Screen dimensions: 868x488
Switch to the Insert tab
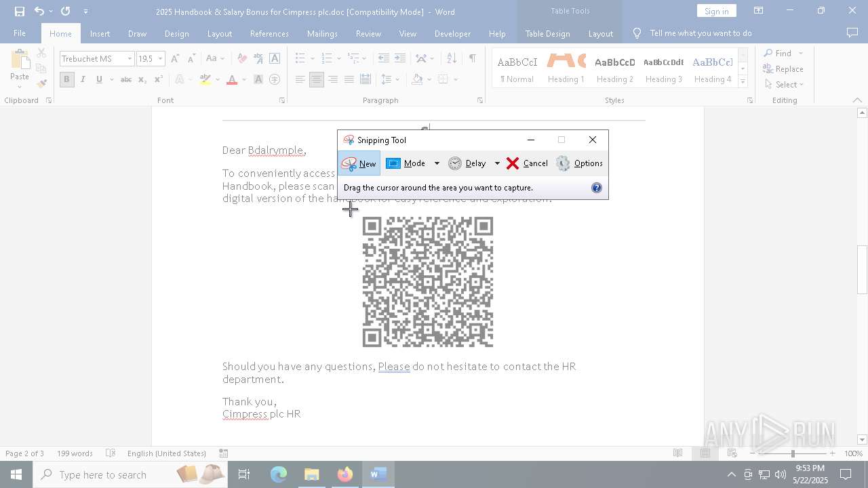tap(100, 33)
